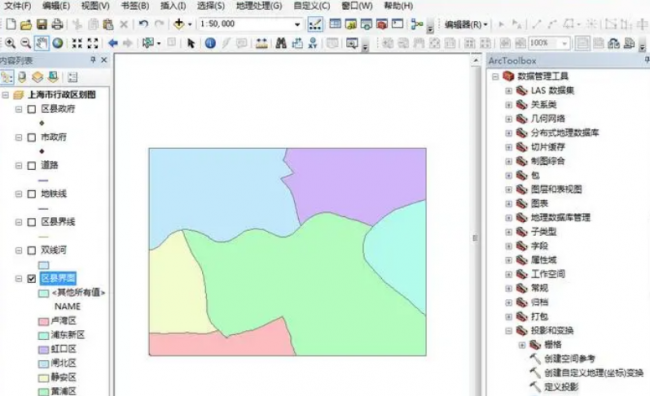Expand the 字段 toolset
Image resolution: width=650 pixels, height=396 pixels.
[x=509, y=246]
